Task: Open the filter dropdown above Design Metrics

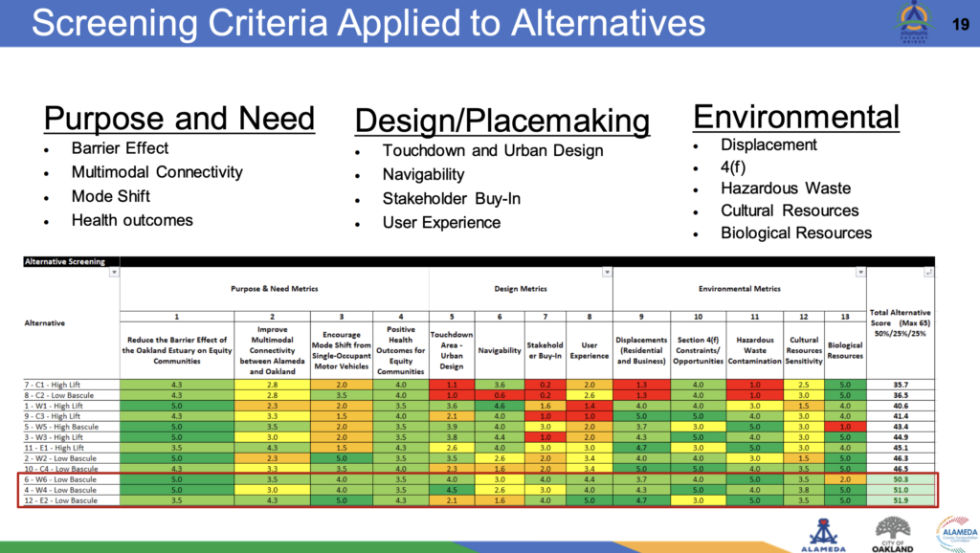Action: [607, 271]
